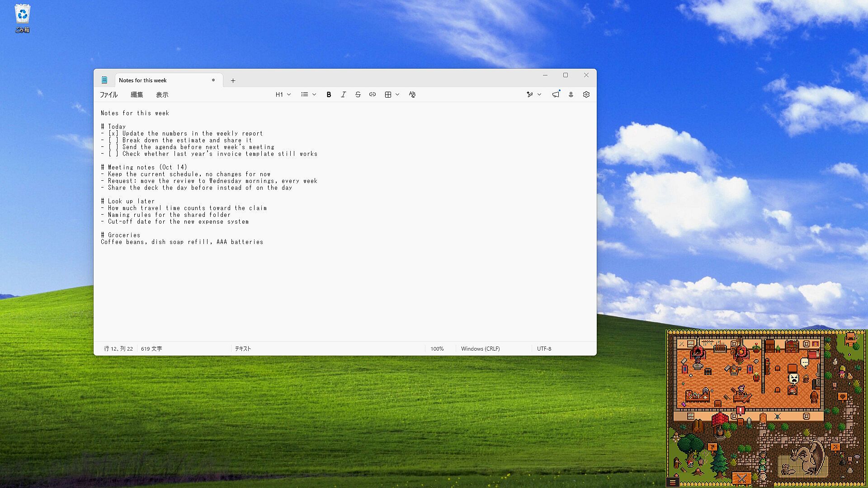Click the 'テキスト' status bar entry
This screenshot has width=868, height=488.
[x=243, y=348]
